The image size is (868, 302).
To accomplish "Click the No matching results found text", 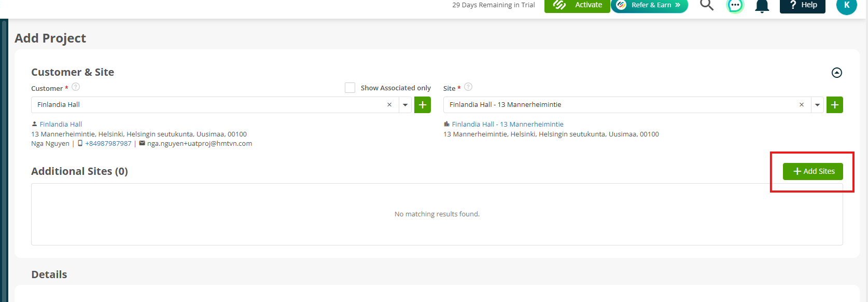I will (437, 214).
